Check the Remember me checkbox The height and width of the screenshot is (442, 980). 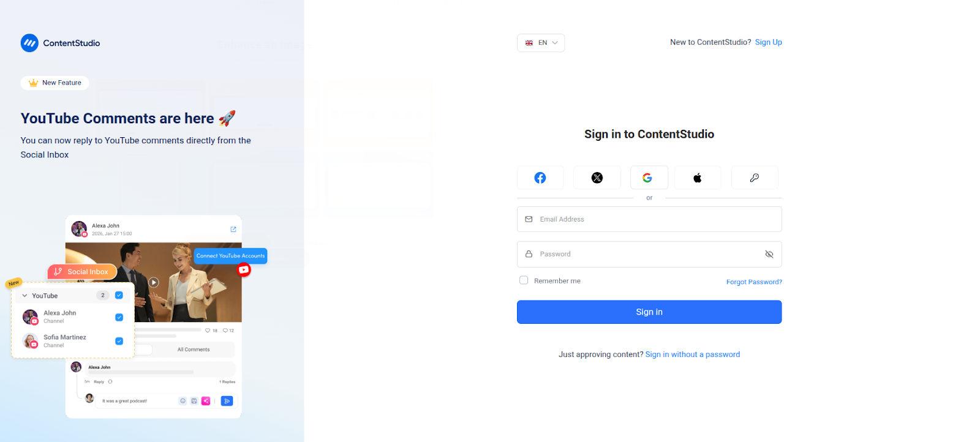[524, 280]
